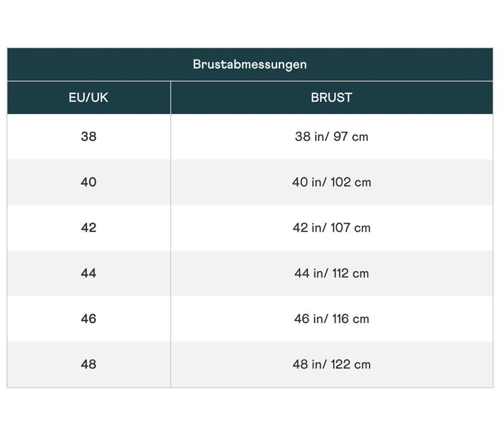Click the '102 cm' centimeter value

(x=351, y=182)
